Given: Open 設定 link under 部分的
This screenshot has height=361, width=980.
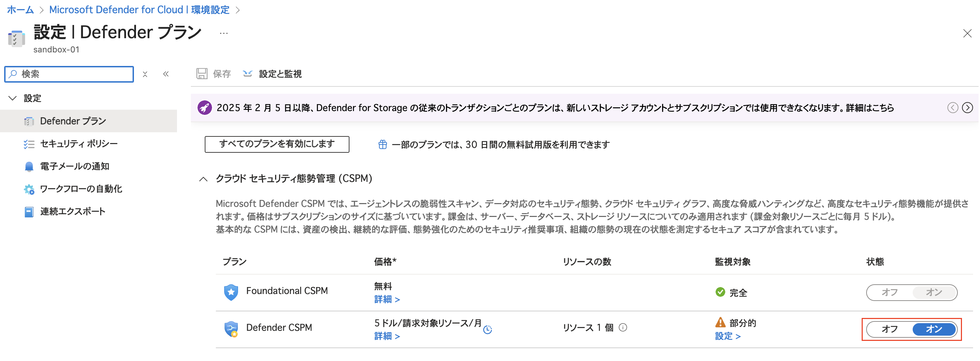Looking at the screenshot, I should click(x=727, y=336).
